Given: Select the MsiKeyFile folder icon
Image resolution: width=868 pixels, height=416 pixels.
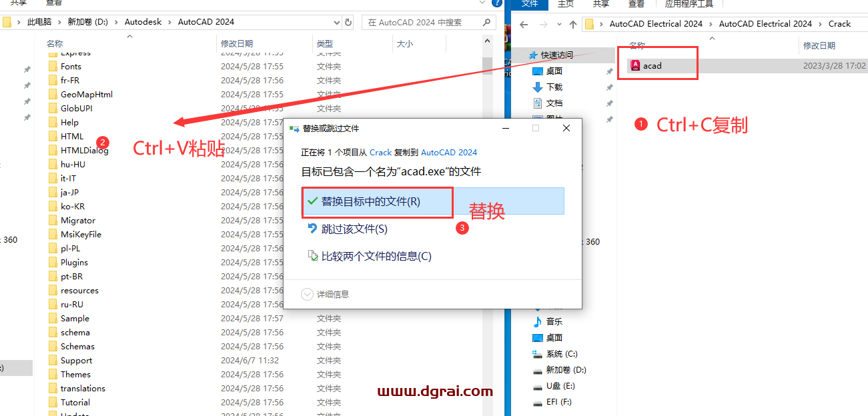Looking at the screenshot, I should [53, 235].
